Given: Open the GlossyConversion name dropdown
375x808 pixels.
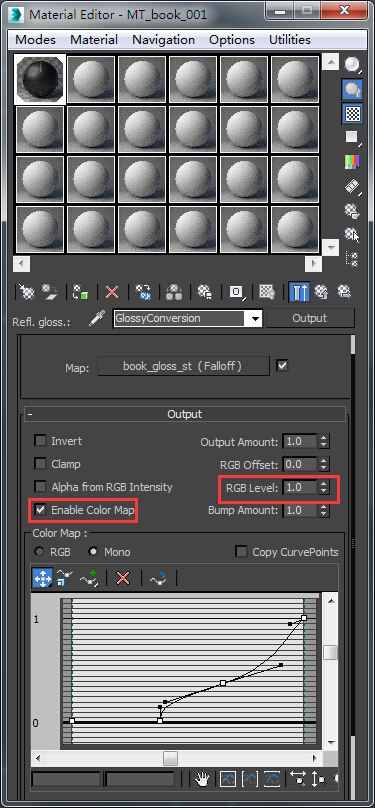Looking at the screenshot, I should (255, 319).
